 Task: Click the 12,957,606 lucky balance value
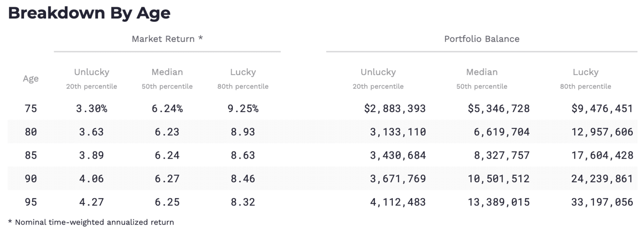(602, 132)
